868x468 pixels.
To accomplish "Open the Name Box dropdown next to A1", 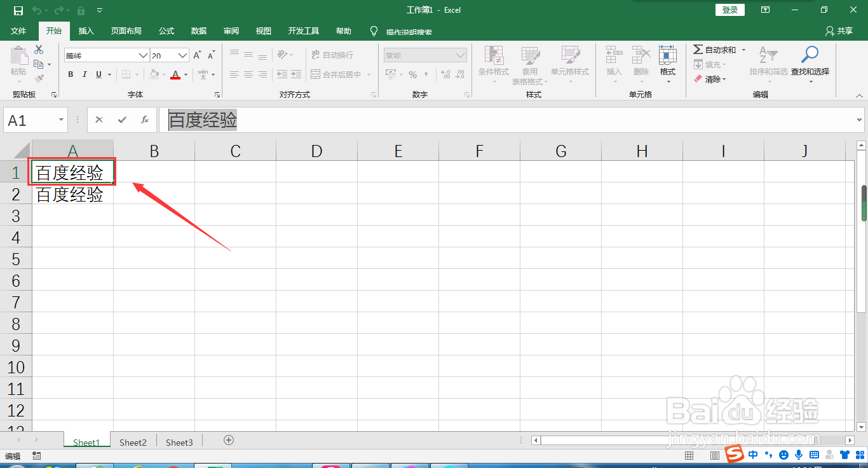I will (62, 120).
